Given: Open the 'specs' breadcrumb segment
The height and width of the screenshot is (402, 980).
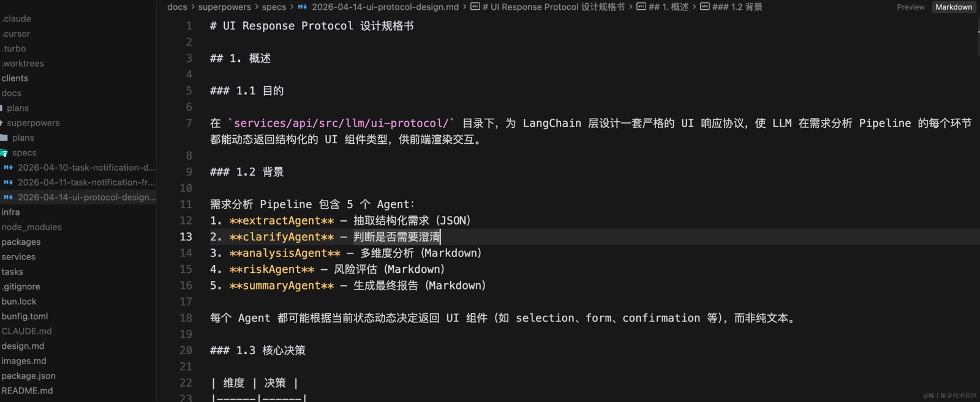Looking at the screenshot, I should (x=274, y=7).
